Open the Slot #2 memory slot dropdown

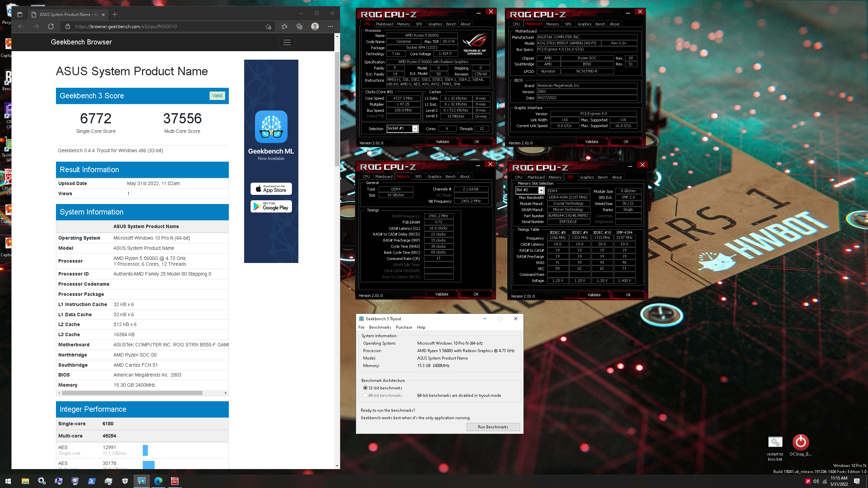click(x=541, y=190)
